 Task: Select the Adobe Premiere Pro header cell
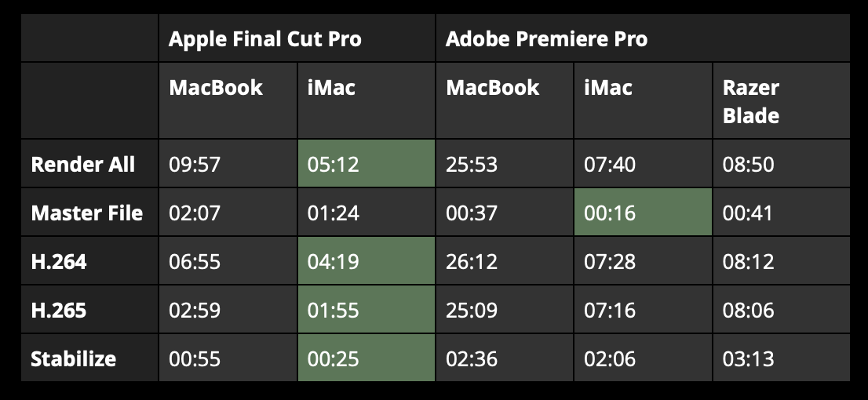click(x=643, y=38)
